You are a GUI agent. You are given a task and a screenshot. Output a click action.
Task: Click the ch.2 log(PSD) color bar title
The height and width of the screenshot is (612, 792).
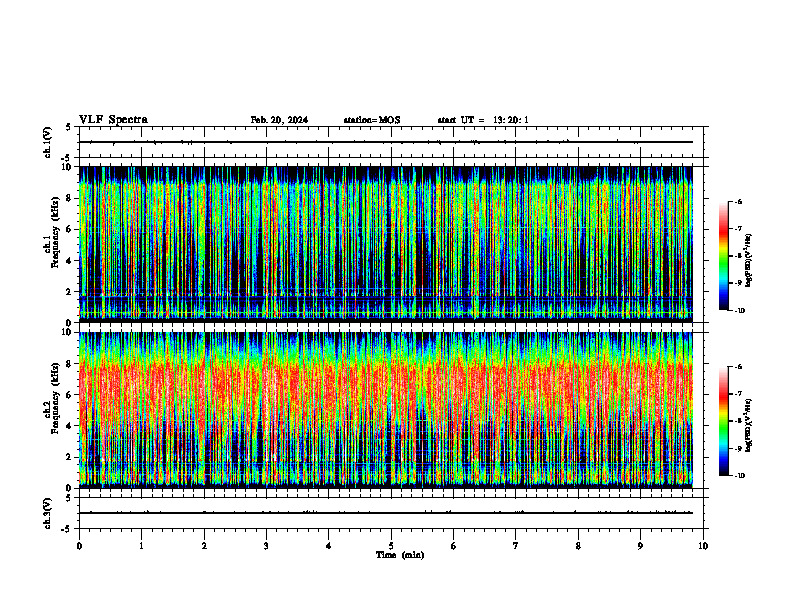click(x=749, y=425)
